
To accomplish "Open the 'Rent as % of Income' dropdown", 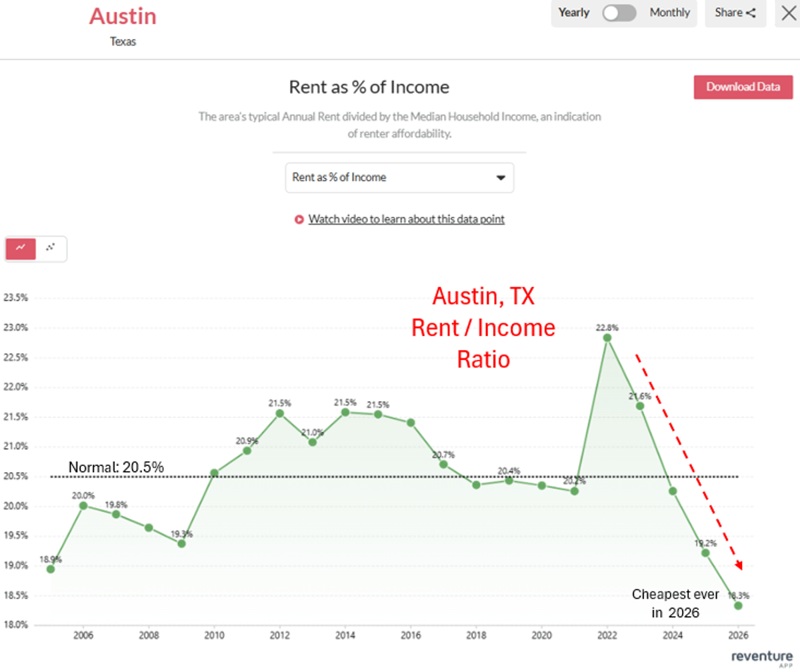I will tap(399, 178).
